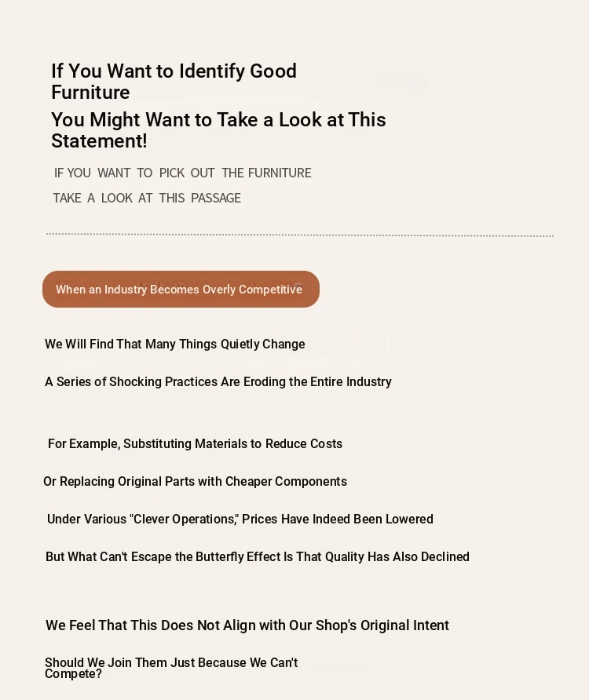Screen dimensions: 589x700
Task: Click the 'Clever Operations' prices line
Action: click(240, 520)
